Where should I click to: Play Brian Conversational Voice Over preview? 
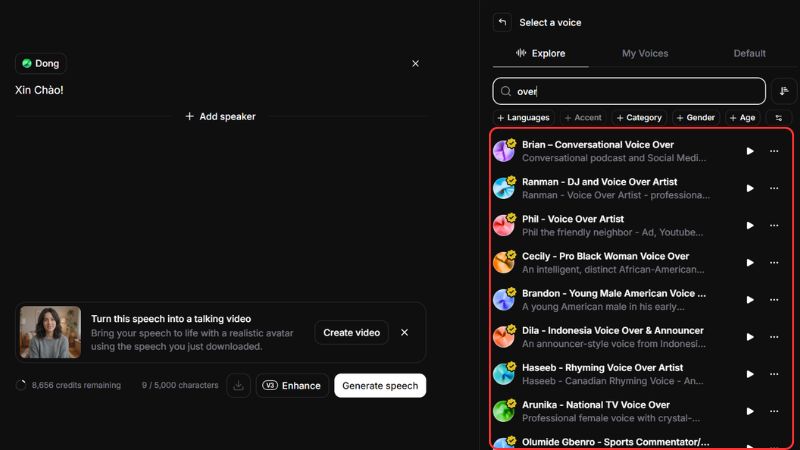(750, 151)
